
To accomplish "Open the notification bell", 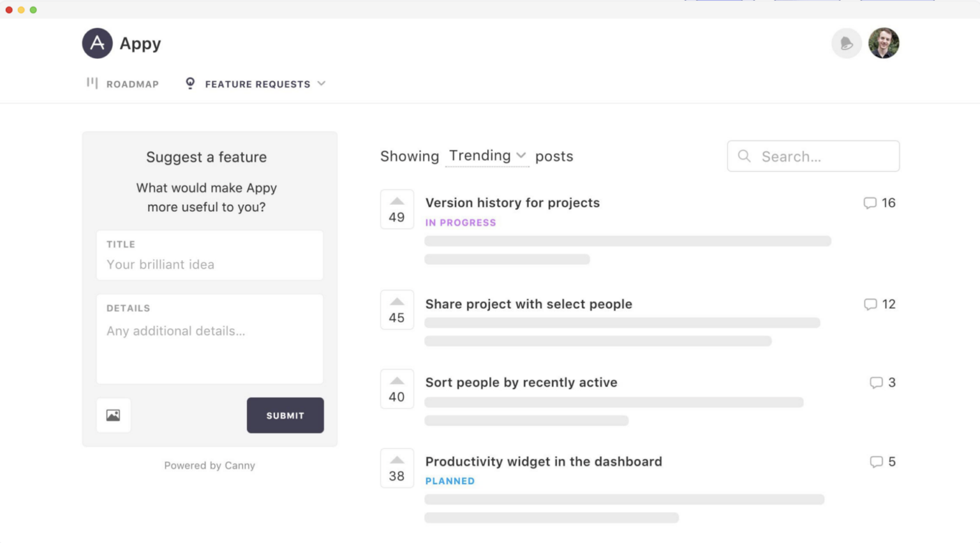I will pyautogui.click(x=846, y=43).
